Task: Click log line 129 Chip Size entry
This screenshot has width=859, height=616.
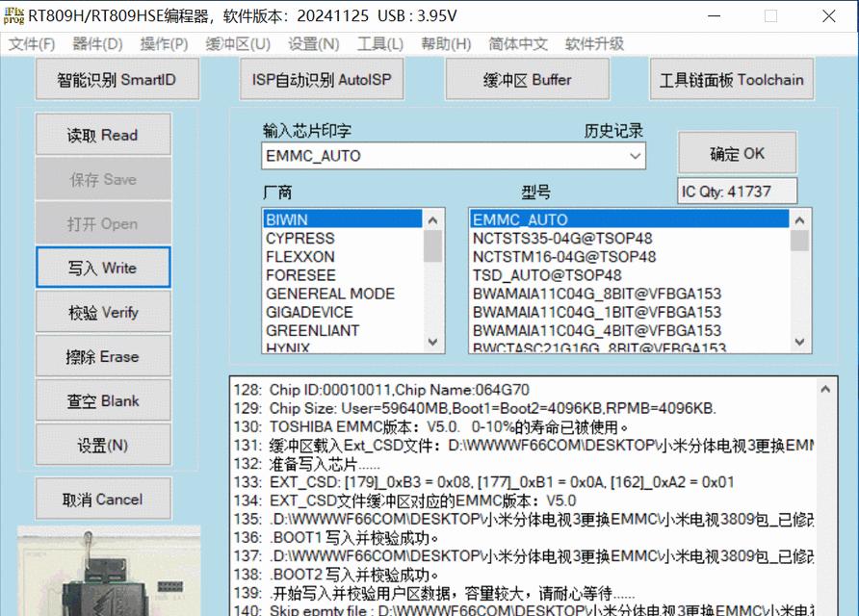Action: [x=475, y=408]
